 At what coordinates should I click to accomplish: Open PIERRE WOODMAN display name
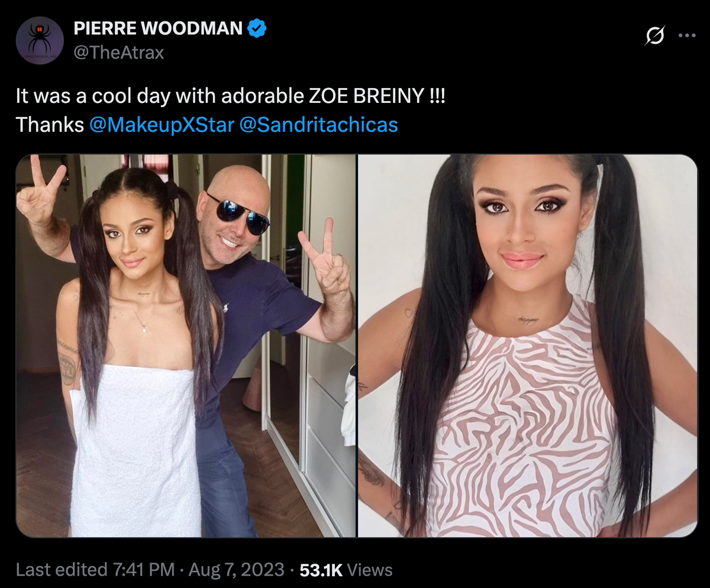pyautogui.click(x=158, y=28)
